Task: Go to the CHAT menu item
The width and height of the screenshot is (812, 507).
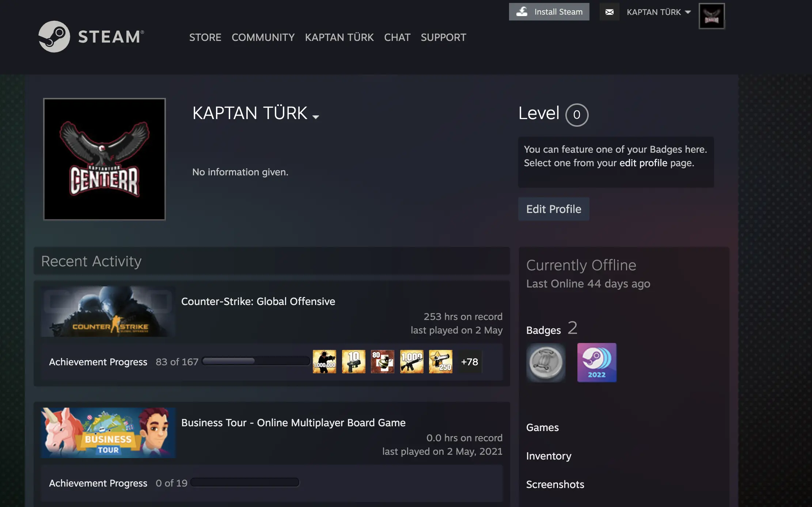Action: click(397, 37)
